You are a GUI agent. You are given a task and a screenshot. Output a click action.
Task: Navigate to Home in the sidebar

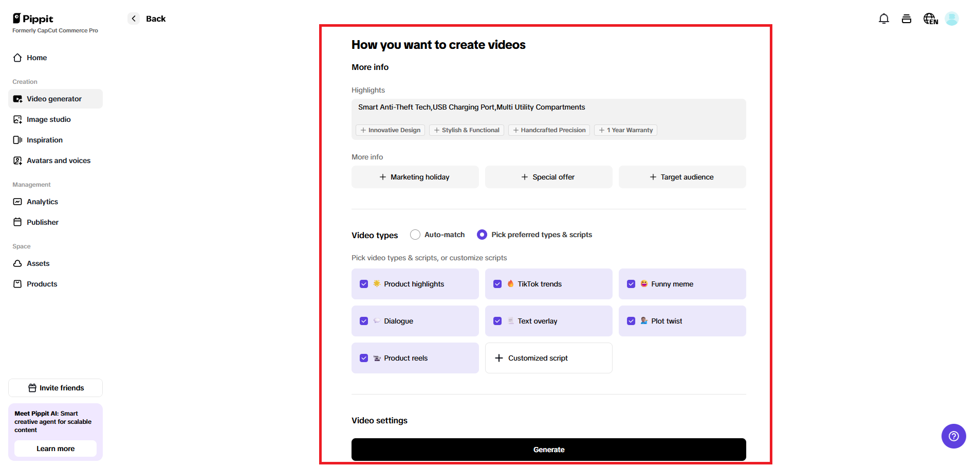point(36,58)
